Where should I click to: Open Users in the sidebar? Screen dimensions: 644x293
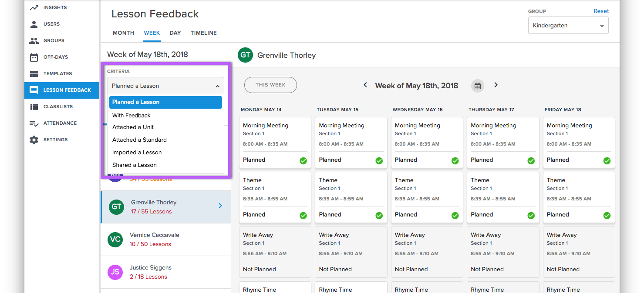pyautogui.click(x=62, y=24)
